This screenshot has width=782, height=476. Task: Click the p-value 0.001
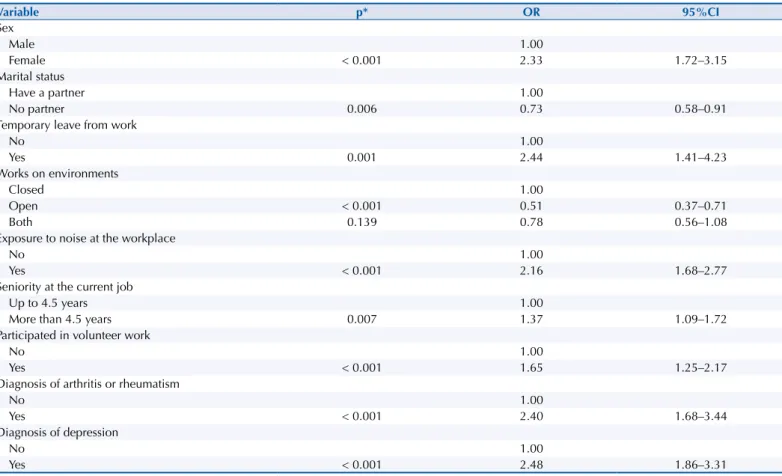pos(362,157)
